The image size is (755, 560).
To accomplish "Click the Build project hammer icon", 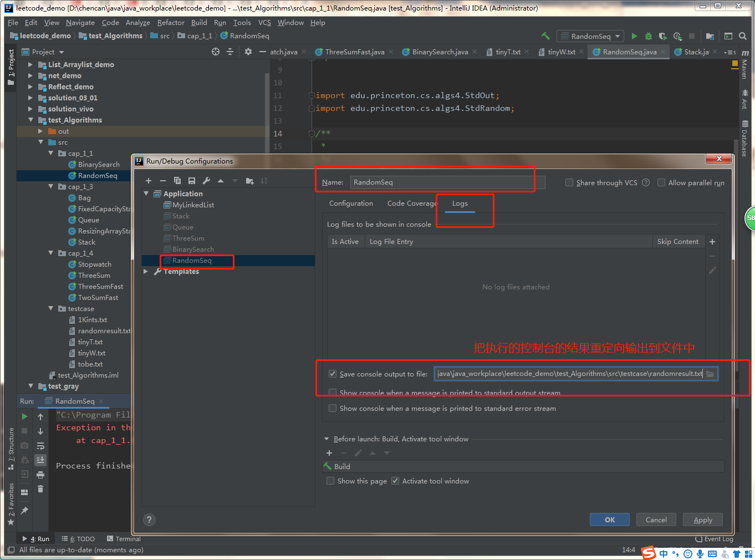I will pos(546,36).
